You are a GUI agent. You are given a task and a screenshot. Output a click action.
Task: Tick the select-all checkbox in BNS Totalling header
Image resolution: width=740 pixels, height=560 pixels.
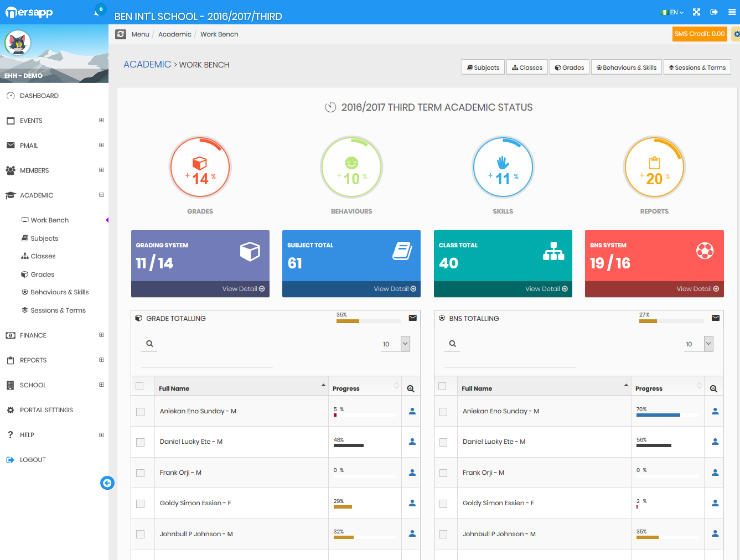pos(442,386)
